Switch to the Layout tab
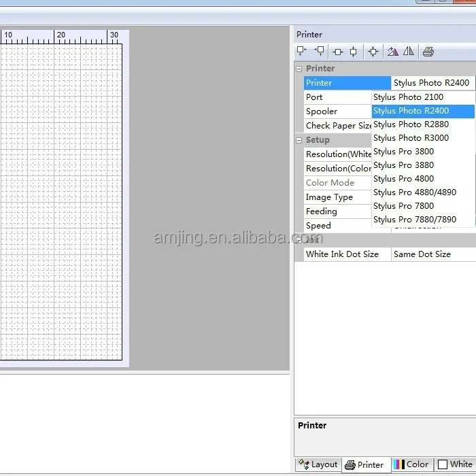This screenshot has width=476, height=476. tap(318, 464)
